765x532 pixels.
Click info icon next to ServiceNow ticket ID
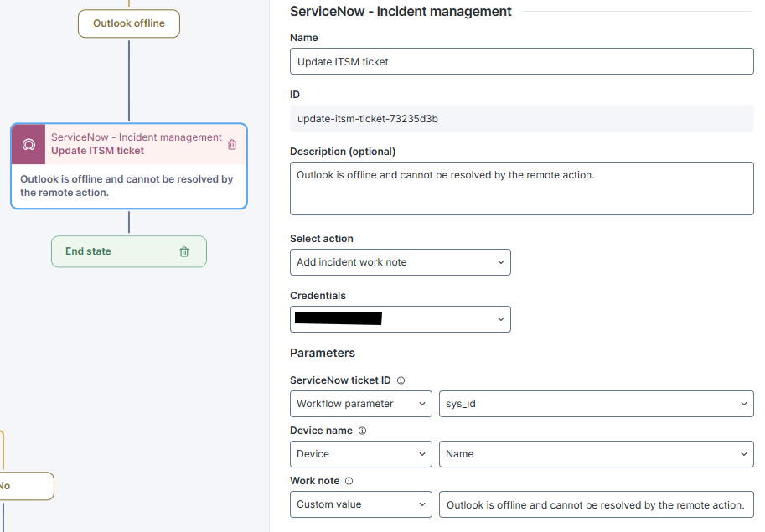click(401, 380)
